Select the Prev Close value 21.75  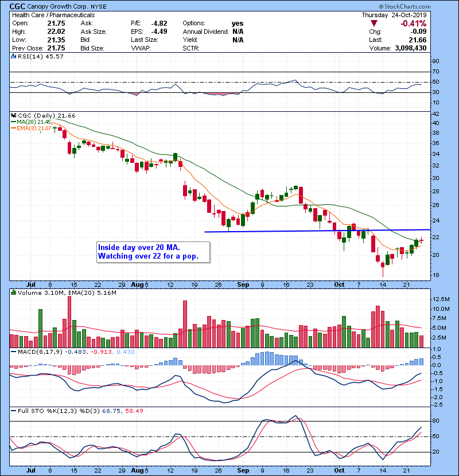(56, 48)
